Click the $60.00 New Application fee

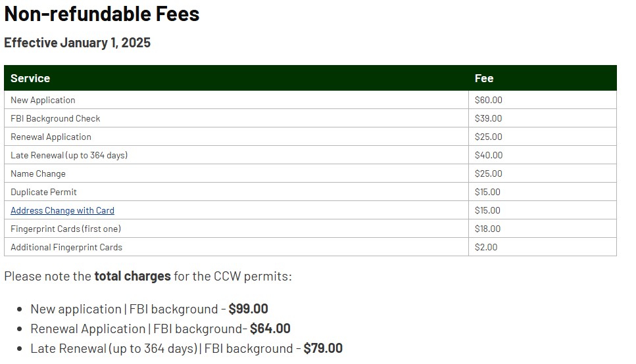[488, 101]
